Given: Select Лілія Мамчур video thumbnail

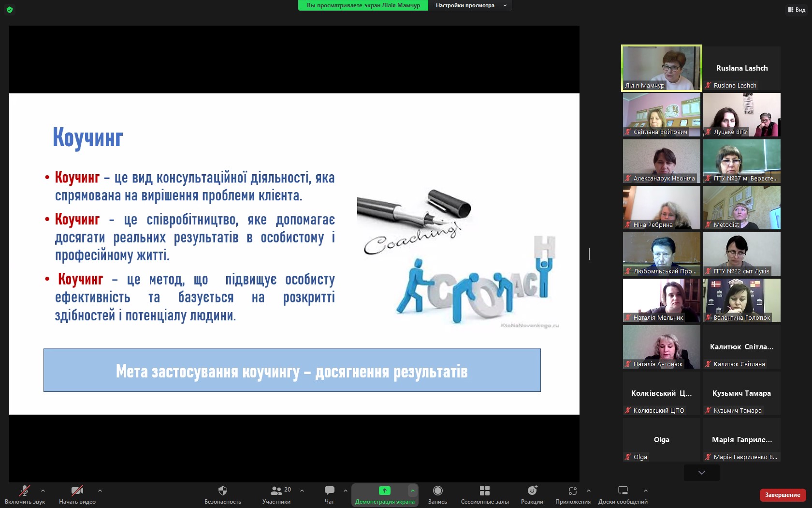Looking at the screenshot, I should [661, 68].
